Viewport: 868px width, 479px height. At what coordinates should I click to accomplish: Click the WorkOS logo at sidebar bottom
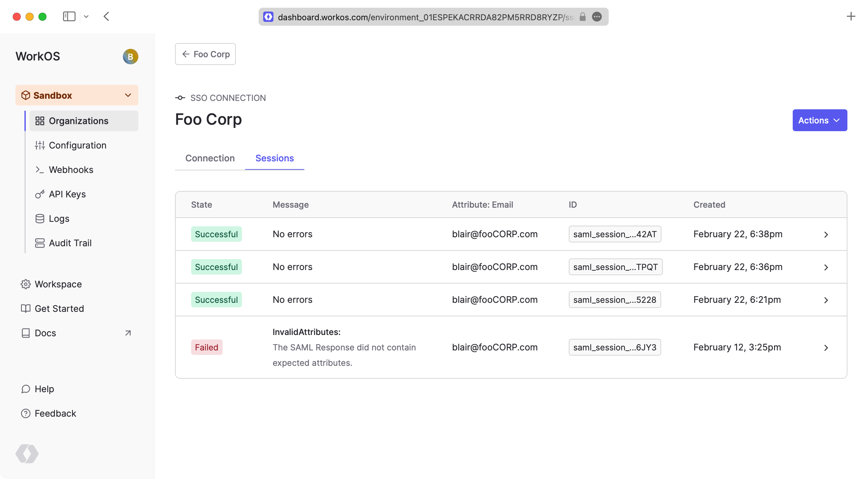[x=27, y=453]
